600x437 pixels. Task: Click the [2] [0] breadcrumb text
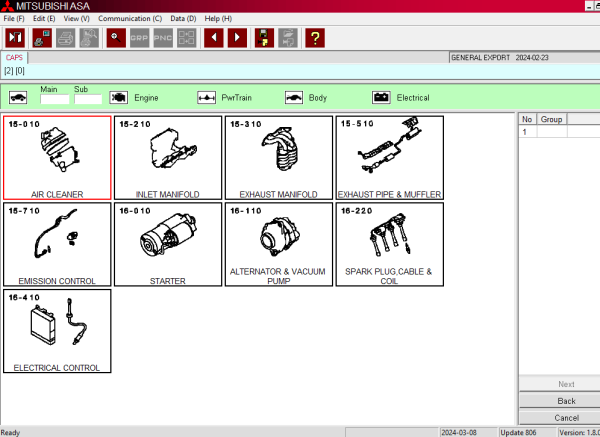[15, 71]
